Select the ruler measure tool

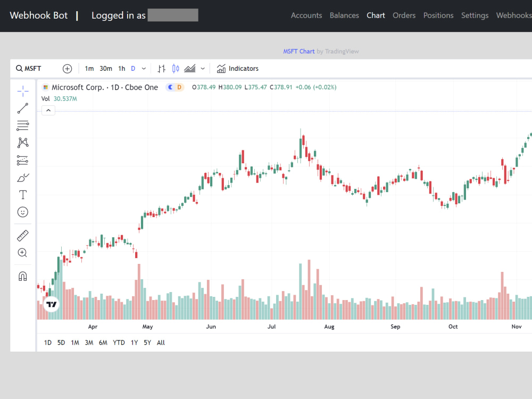point(22,235)
